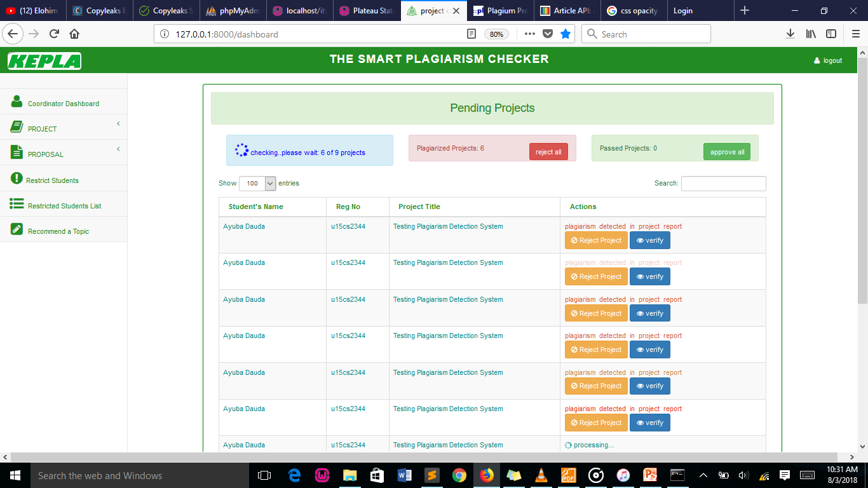Click the Coordinator Dashboard person icon
Viewport: 868px width, 488px height.
15,100
